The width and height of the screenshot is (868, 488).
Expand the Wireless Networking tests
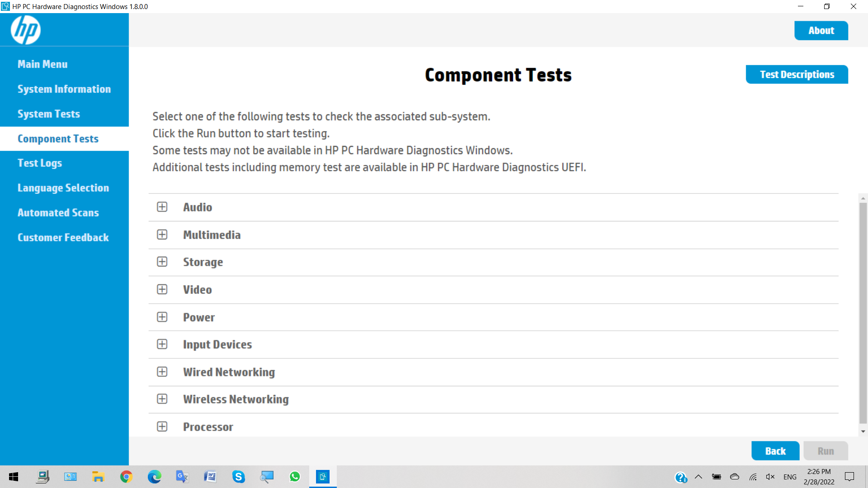(x=162, y=399)
